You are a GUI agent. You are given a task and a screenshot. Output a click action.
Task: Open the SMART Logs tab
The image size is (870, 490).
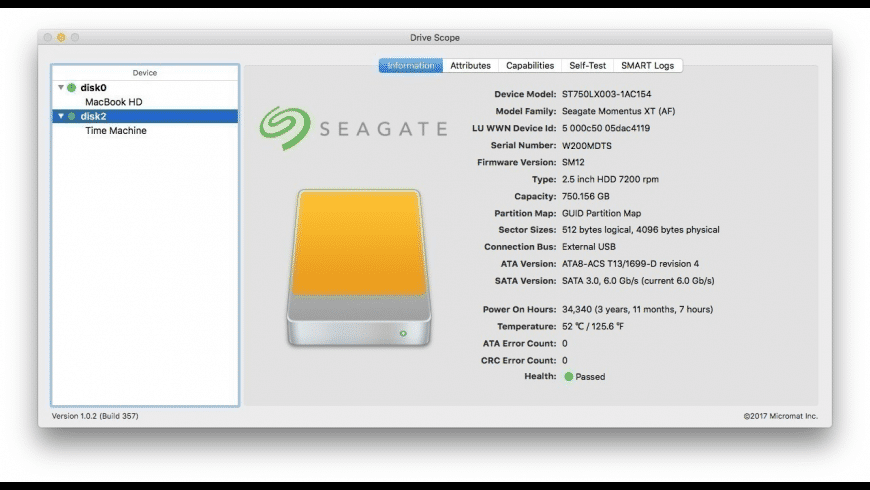[648, 65]
